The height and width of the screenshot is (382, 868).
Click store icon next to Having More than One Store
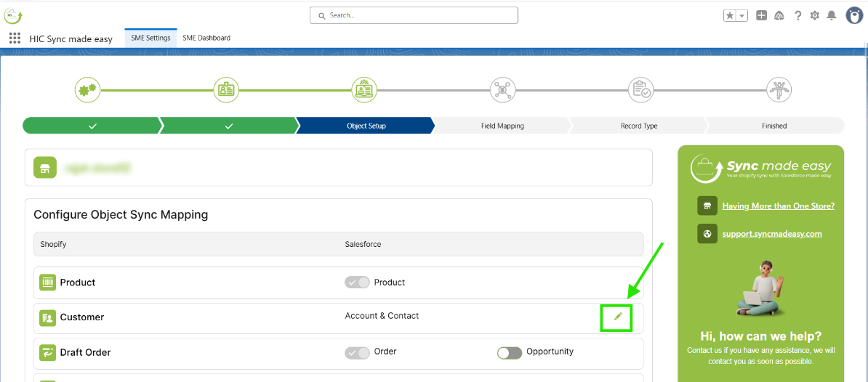point(707,206)
